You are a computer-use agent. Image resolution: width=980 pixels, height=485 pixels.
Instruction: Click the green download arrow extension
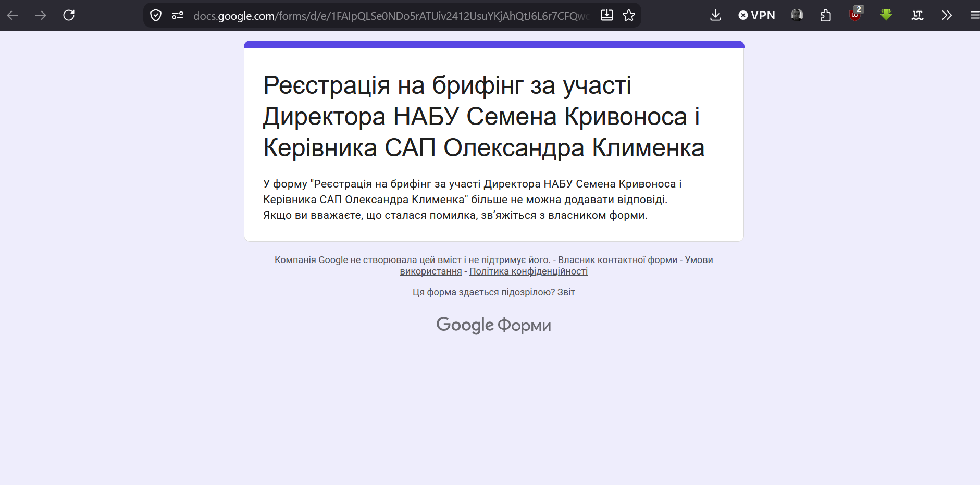click(x=886, y=15)
